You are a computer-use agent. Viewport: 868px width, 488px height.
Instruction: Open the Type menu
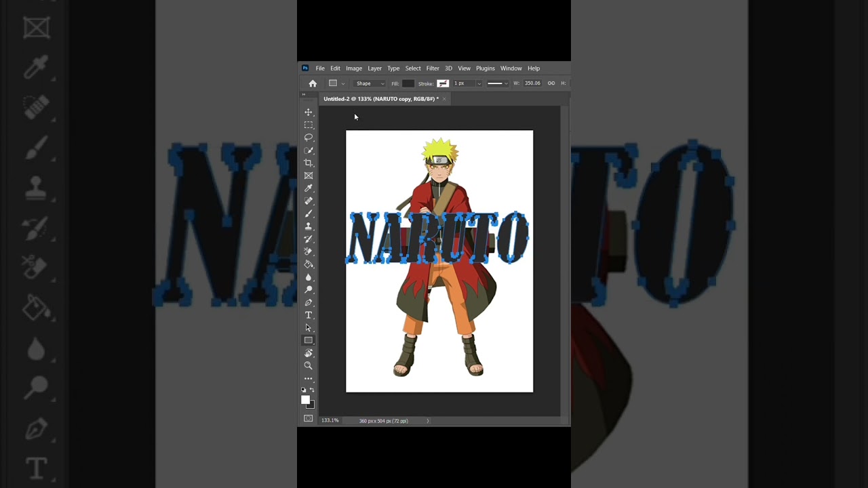pos(393,68)
